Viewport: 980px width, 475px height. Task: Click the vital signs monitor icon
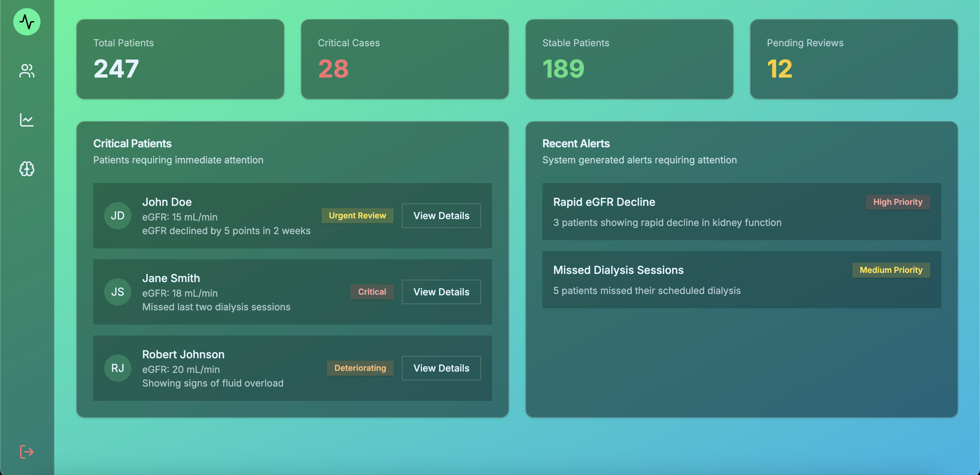(x=27, y=22)
